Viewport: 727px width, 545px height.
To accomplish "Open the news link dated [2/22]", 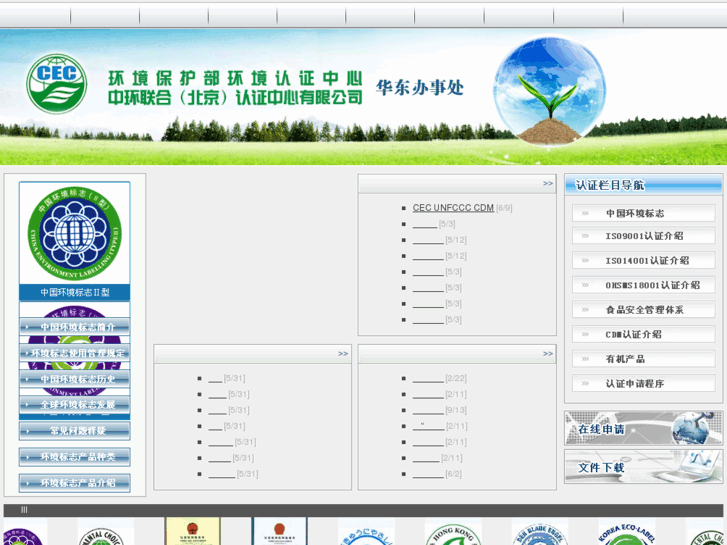I will (x=428, y=378).
